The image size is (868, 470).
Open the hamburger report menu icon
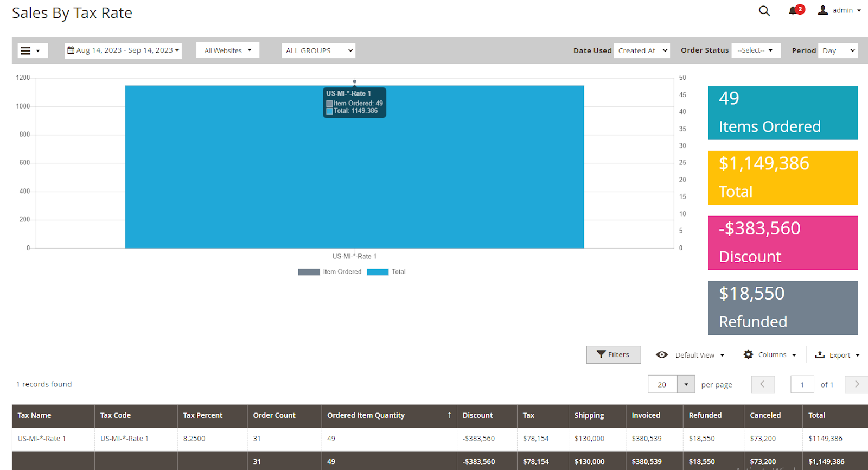click(26, 50)
